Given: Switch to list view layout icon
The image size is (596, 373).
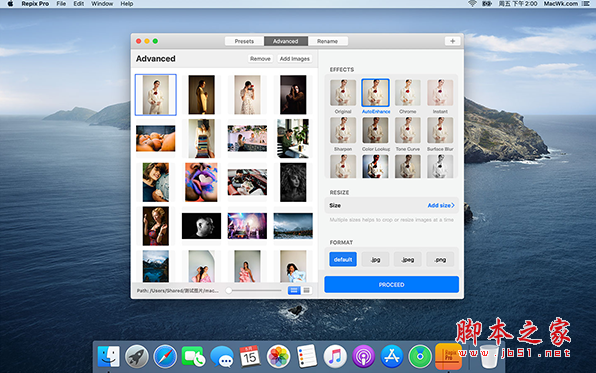Looking at the screenshot, I should click(x=294, y=290).
